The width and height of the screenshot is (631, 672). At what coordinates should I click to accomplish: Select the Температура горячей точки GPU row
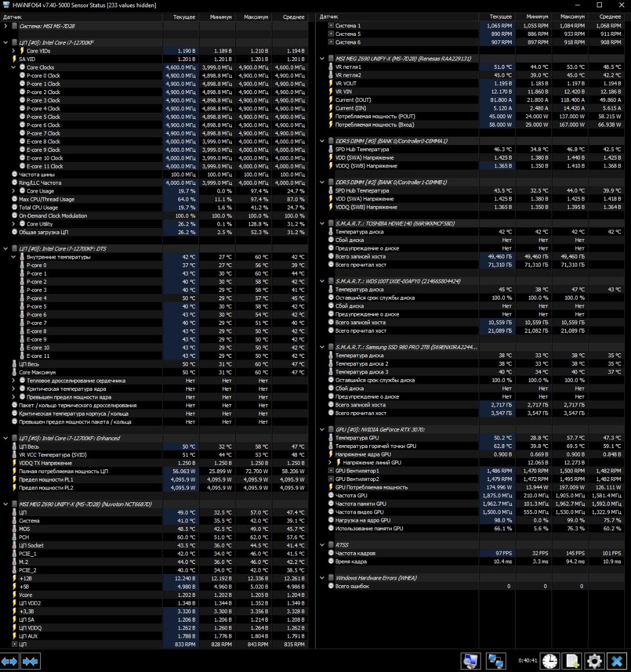point(471,446)
